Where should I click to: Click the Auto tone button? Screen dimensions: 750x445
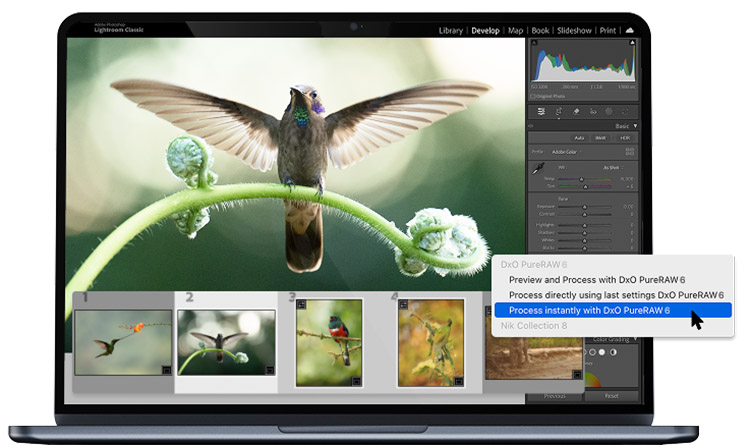coord(578,137)
